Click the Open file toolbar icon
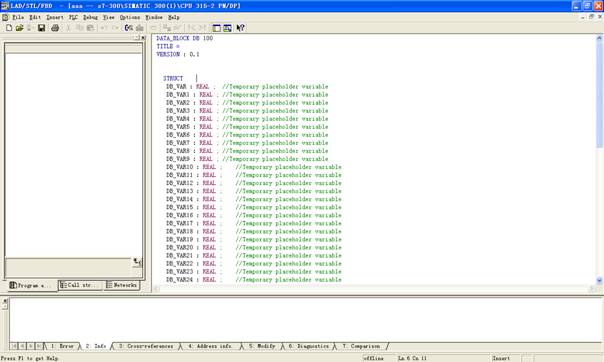604x362 pixels. point(19,28)
